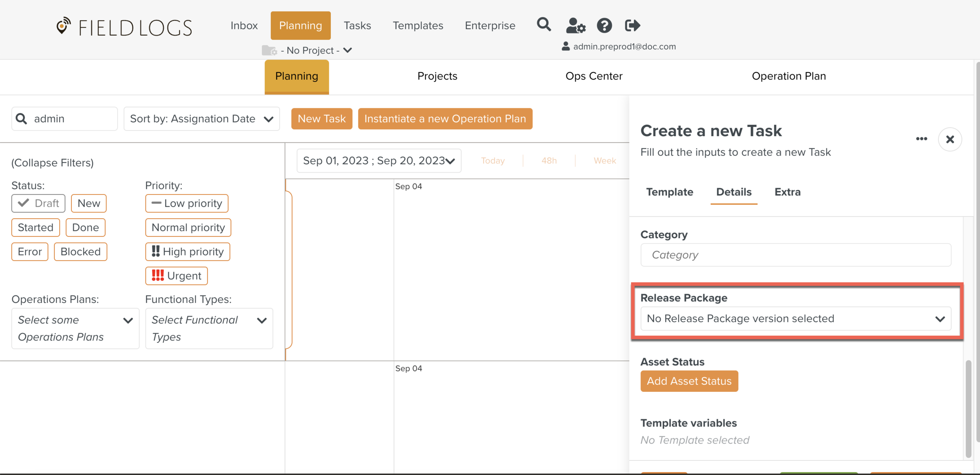
Task: Toggle the Error status filter
Action: (x=30, y=251)
